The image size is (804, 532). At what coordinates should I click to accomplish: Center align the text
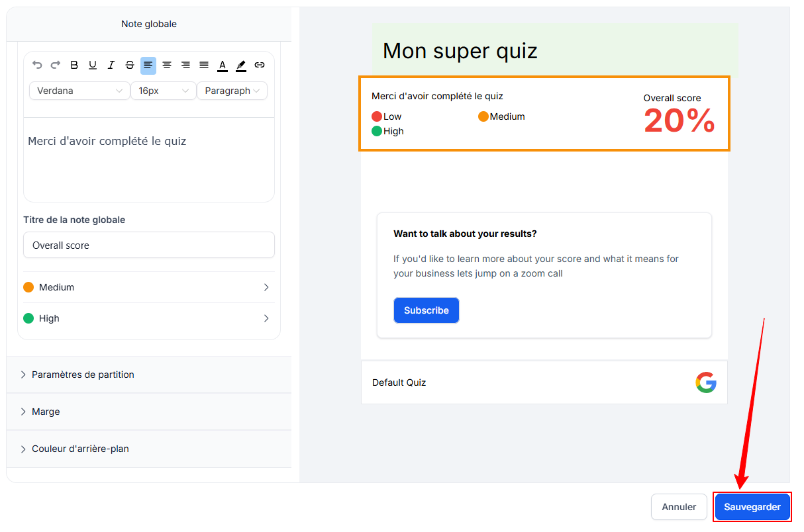click(x=167, y=65)
